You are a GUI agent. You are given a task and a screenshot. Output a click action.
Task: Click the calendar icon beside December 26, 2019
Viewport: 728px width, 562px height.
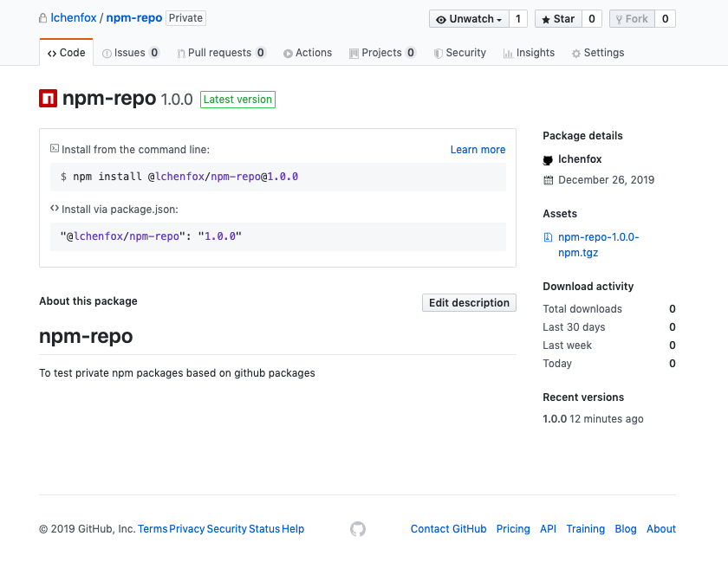(x=548, y=181)
